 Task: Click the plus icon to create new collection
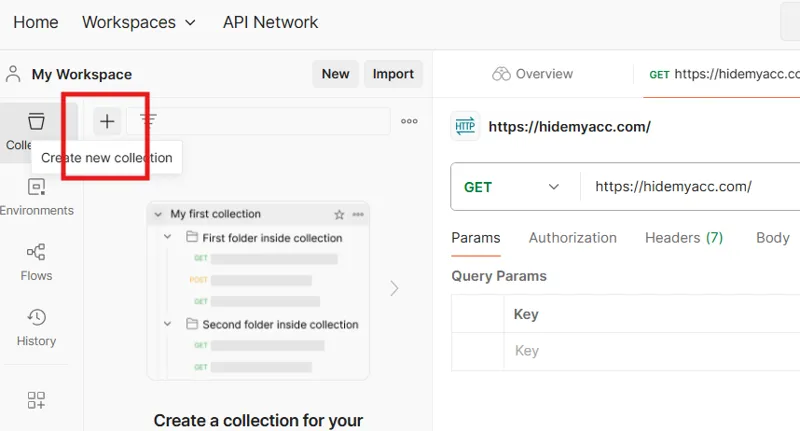(x=107, y=121)
